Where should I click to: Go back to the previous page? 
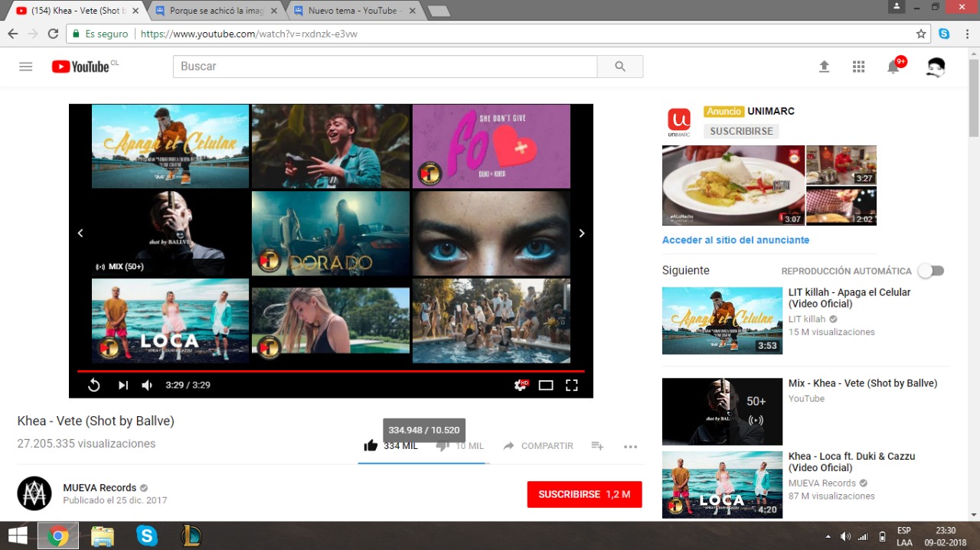click(x=13, y=34)
